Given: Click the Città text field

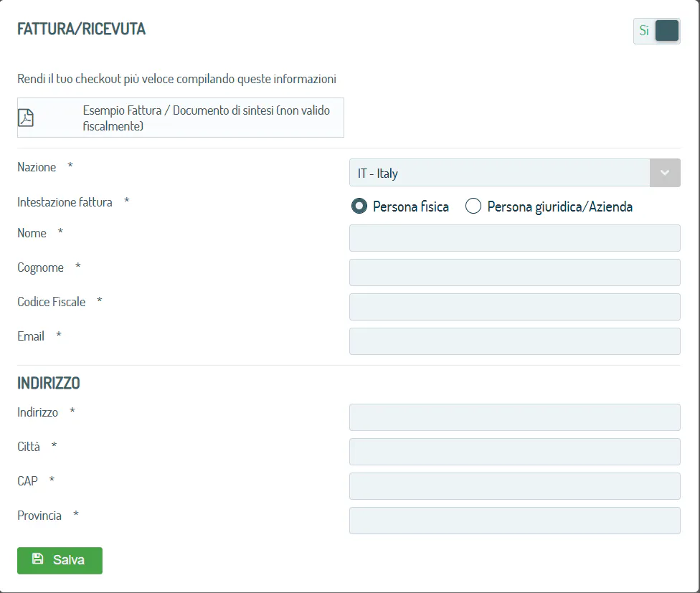Looking at the screenshot, I should 515,452.
